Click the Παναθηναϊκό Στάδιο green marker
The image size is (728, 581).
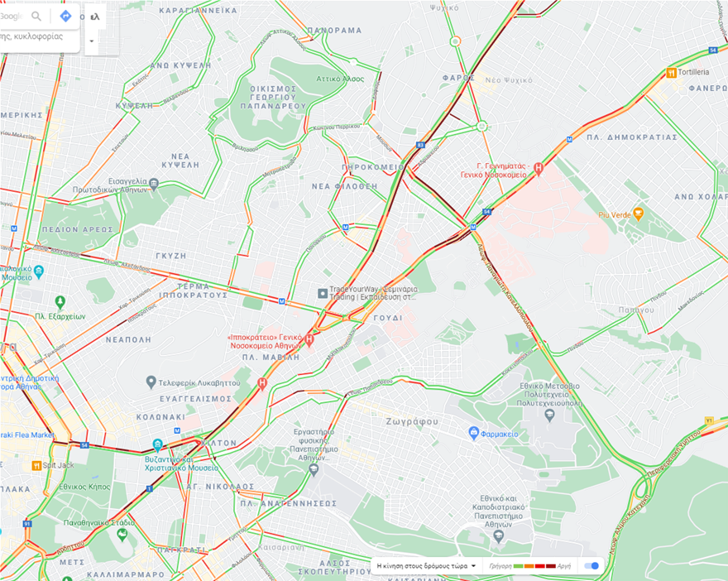click(x=122, y=535)
